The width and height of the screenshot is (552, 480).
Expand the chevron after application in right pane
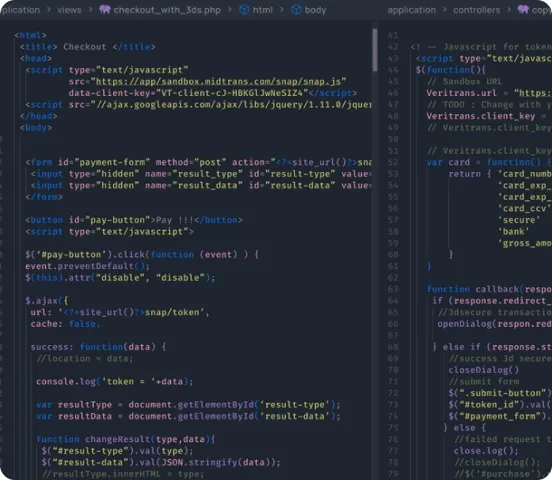pos(445,10)
